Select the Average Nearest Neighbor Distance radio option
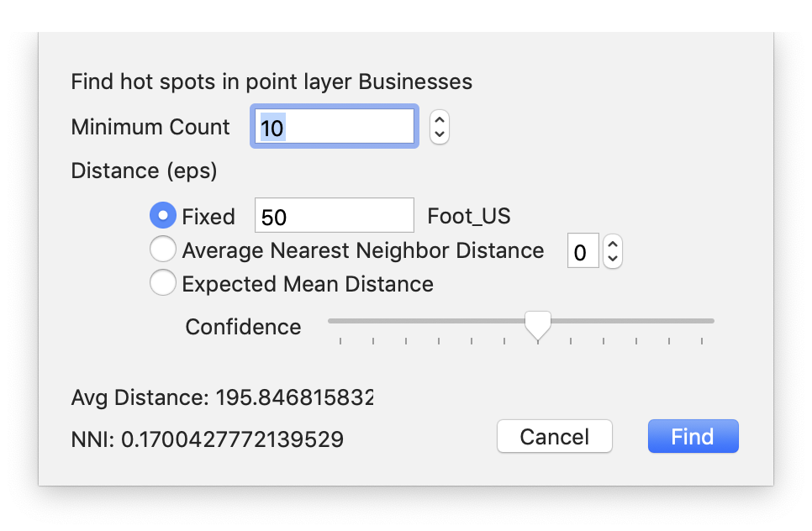The image size is (812, 531). [162, 250]
